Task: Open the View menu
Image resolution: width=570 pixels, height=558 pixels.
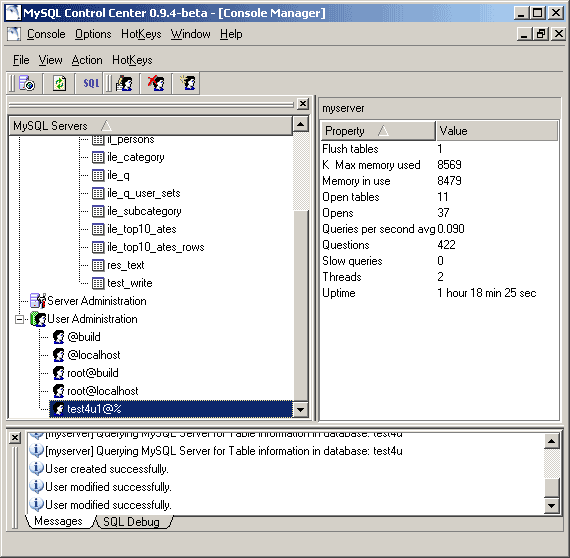Action: point(51,60)
